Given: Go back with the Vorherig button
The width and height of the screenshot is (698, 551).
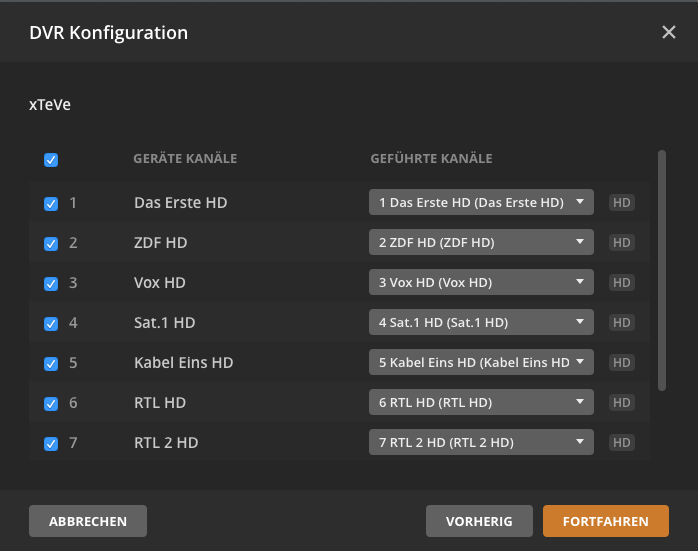Looking at the screenshot, I should (x=479, y=521).
